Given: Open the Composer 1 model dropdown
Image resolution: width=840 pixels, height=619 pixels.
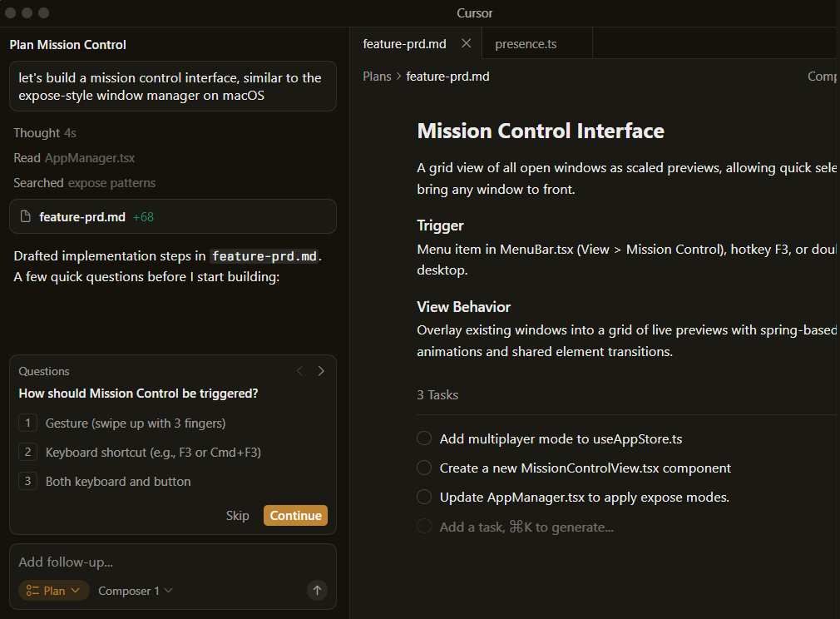Looking at the screenshot, I should coord(135,591).
